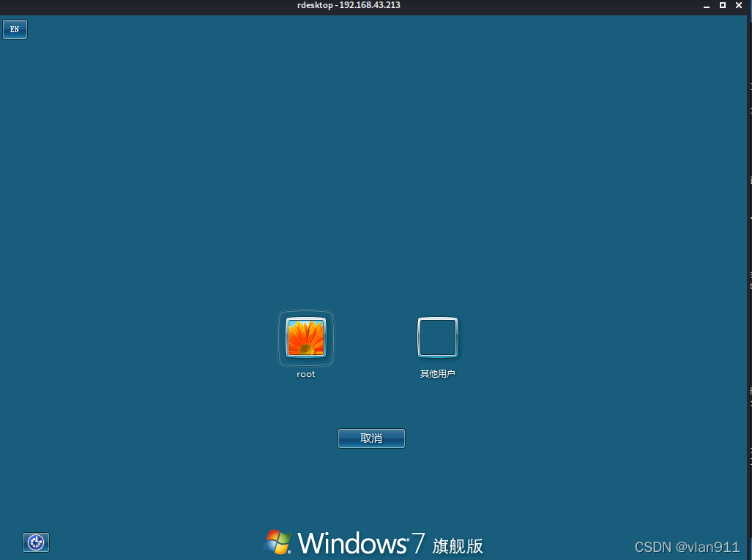Click the Windows flag logo

[x=279, y=543]
